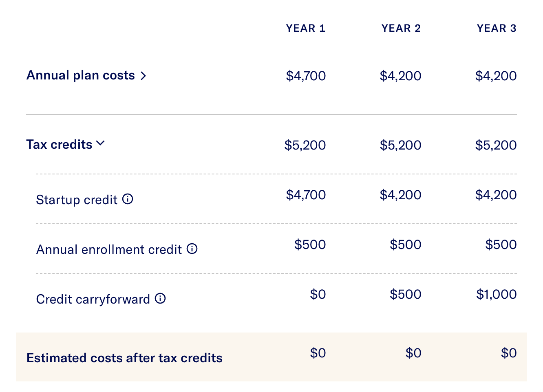Viewport: 543px width, 392px height.
Task: Click Year 1 annual plan cost $4,700
Action: click(306, 76)
